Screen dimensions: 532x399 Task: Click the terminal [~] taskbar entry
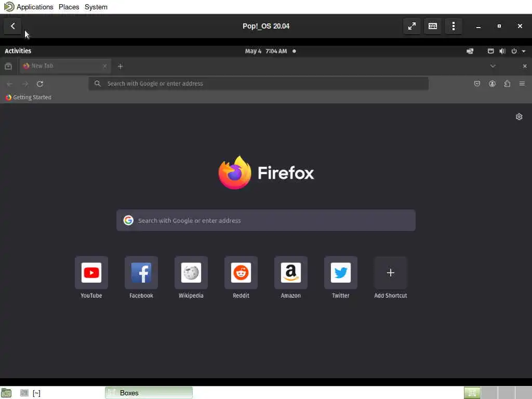pos(31,393)
